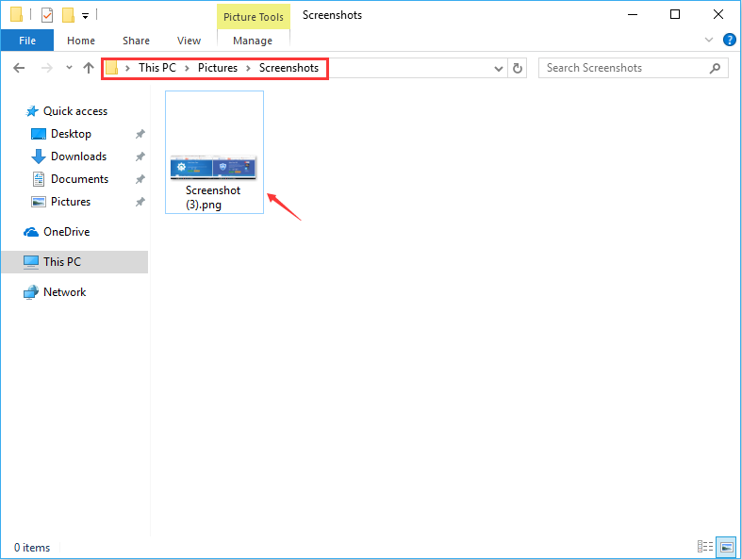Click the Screenshot (3).png file name
Image resolution: width=742 pixels, height=560 pixels.
213,197
